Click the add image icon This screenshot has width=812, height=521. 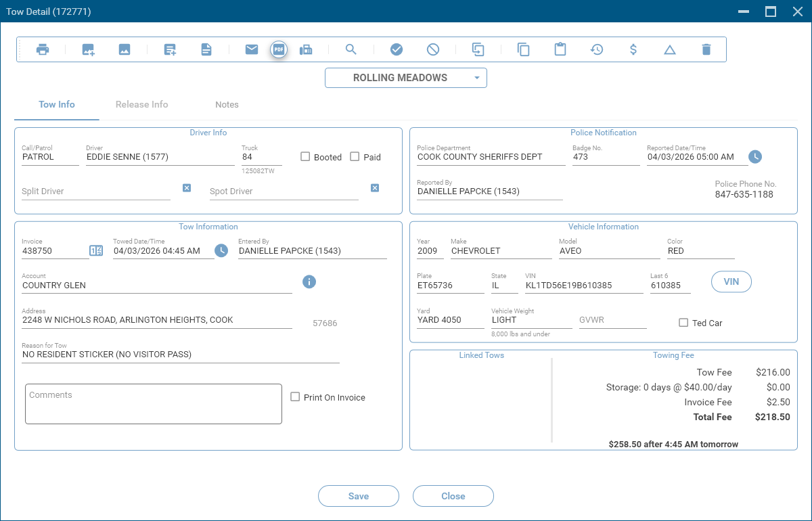[x=88, y=49]
